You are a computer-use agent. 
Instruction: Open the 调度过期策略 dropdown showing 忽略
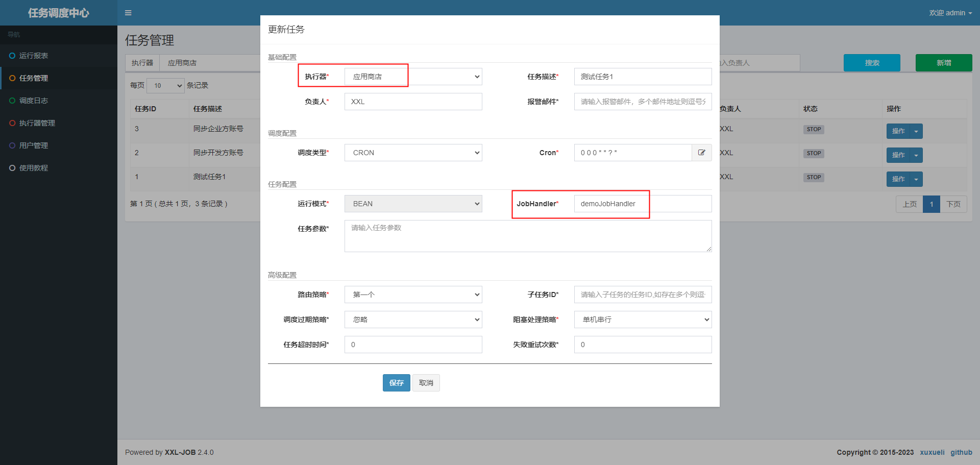[x=413, y=320]
